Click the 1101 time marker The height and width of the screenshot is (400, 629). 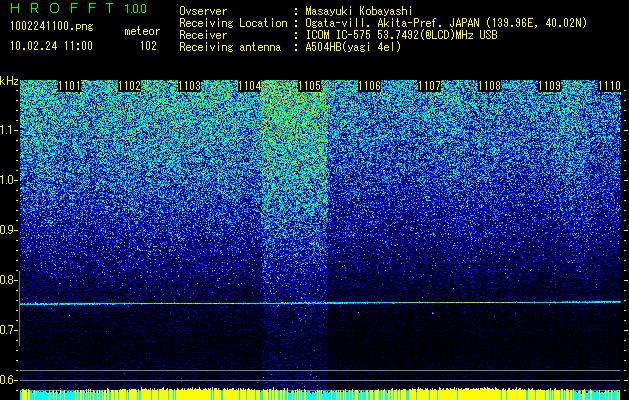[x=69, y=86]
